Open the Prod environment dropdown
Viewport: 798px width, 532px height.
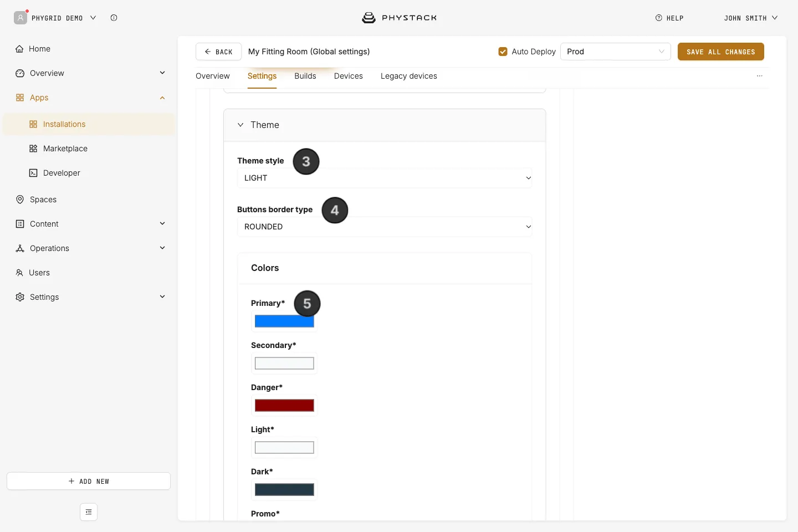(x=616, y=52)
